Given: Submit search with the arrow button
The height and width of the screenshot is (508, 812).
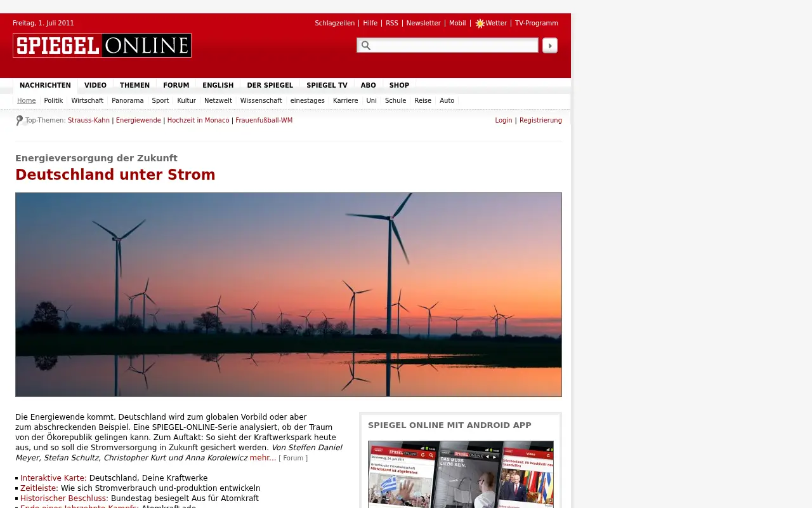Looking at the screenshot, I should (550, 46).
